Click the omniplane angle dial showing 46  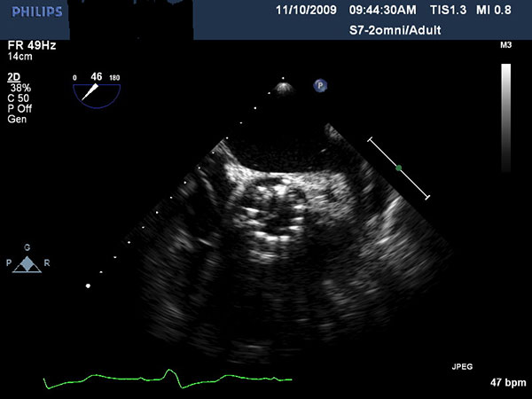point(97,90)
